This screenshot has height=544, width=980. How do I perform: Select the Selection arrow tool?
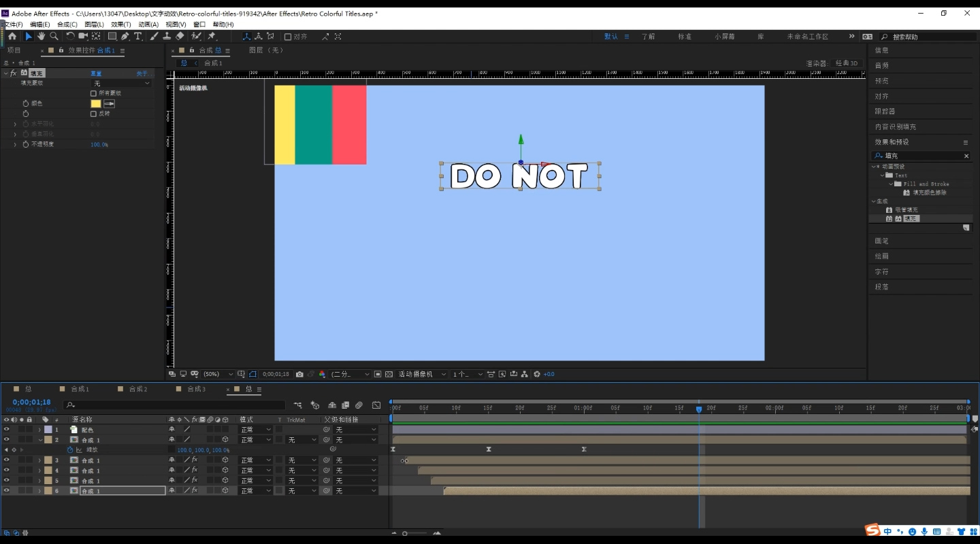pos(29,36)
